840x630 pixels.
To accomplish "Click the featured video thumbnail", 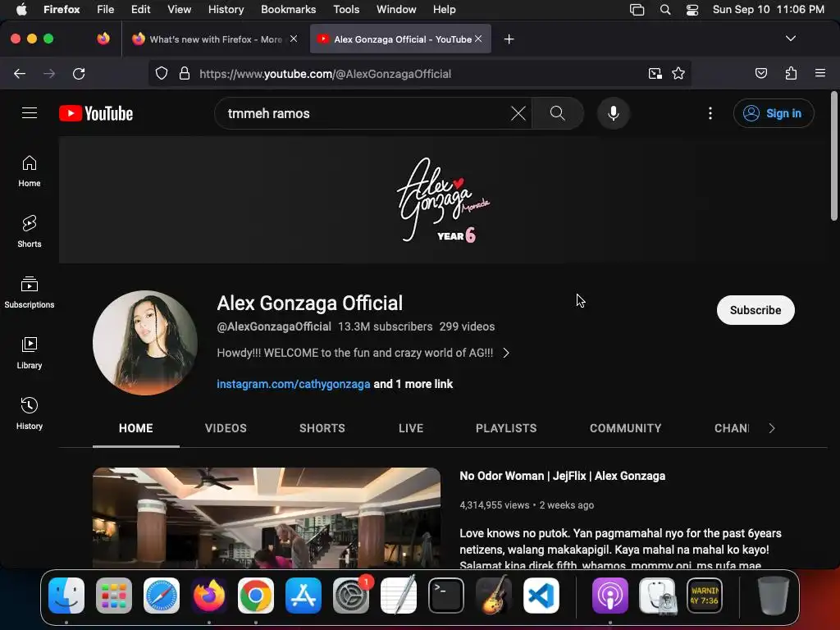I will 267,518.
